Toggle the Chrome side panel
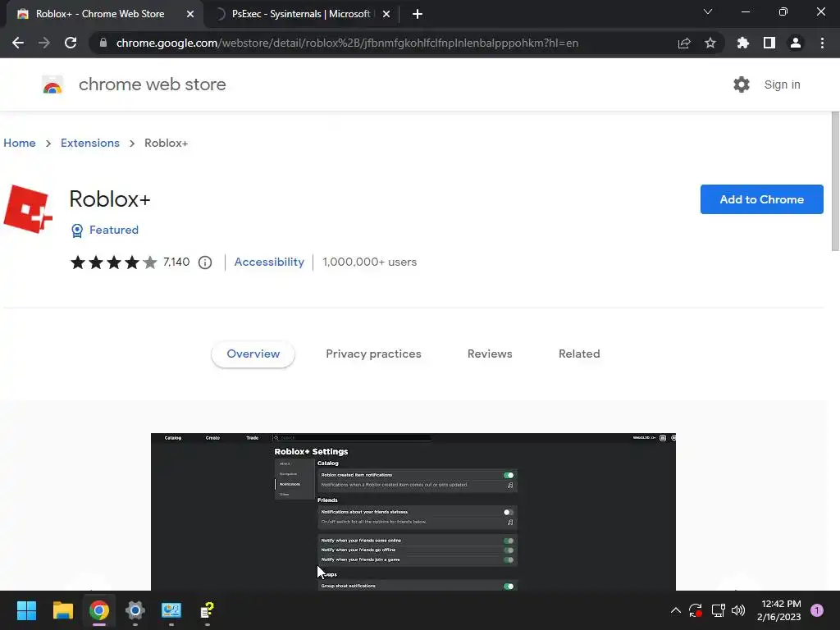 tap(769, 43)
